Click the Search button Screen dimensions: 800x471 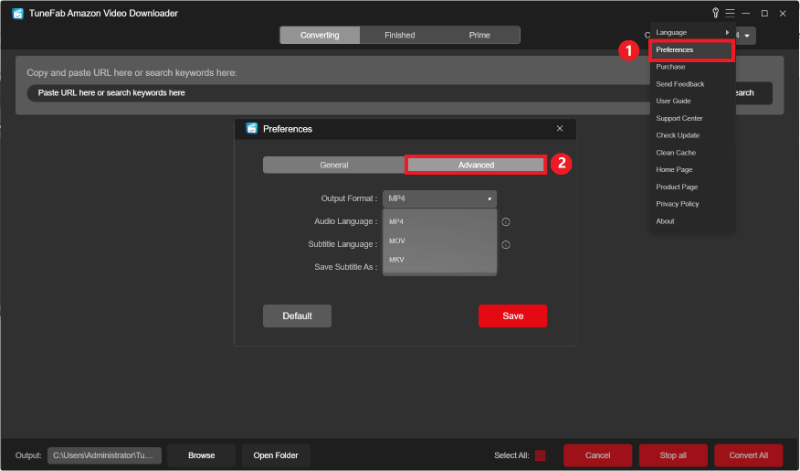753,93
